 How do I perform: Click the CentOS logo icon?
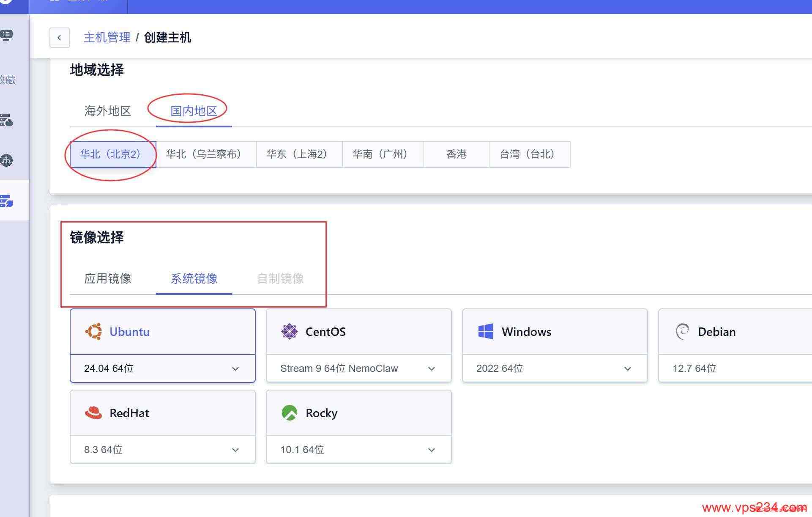(290, 332)
